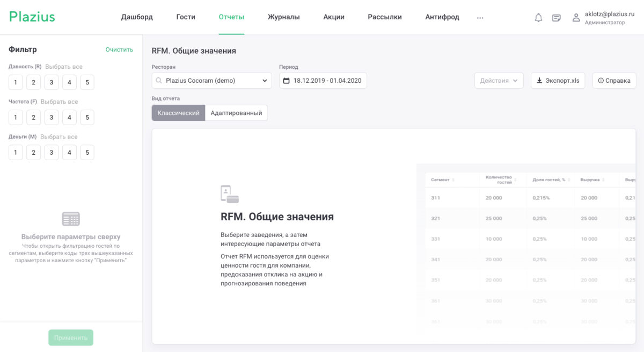Select all Деньги (M) values
Image resolution: width=644 pixels, height=352 pixels.
[59, 137]
